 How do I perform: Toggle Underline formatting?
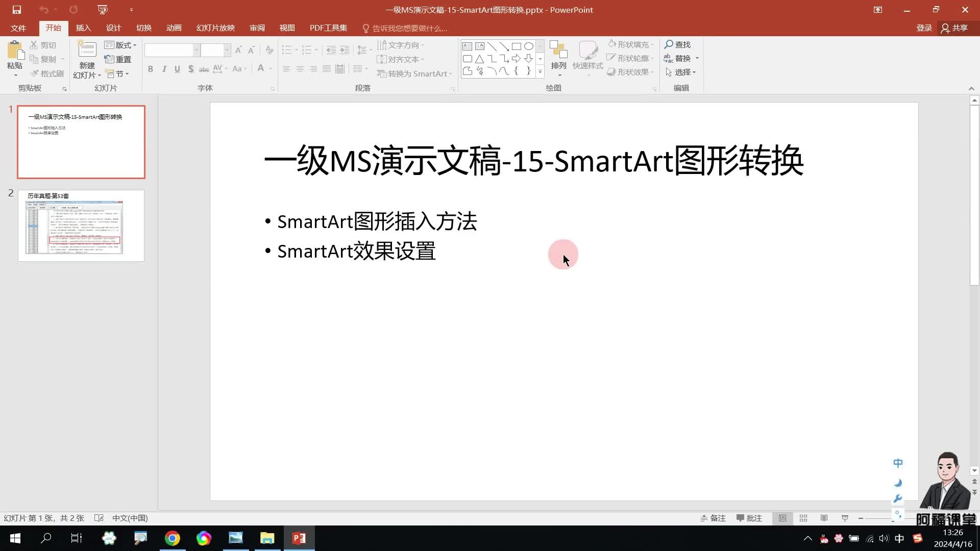click(177, 69)
